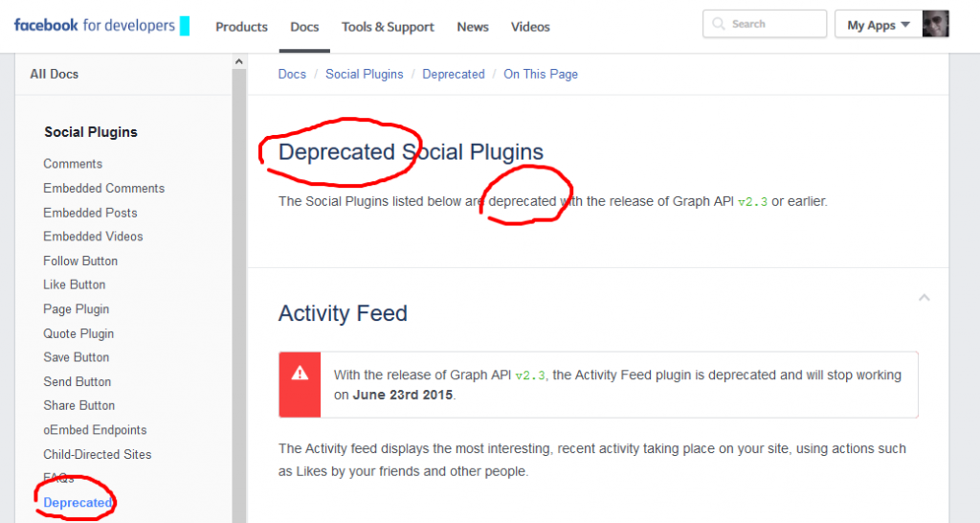
Task: Click the Activity Feed heading
Action: tap(343, 313)
